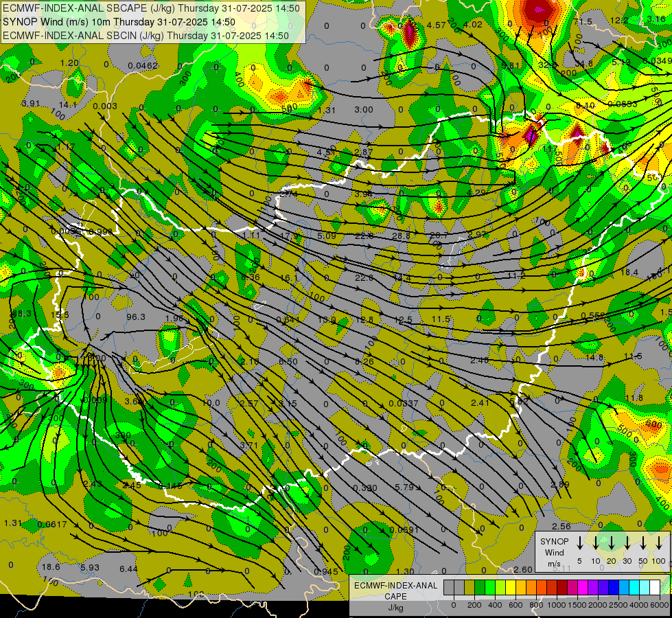This screenshot has height=618, width=672.
Task: Click the 6000 tick label on color scale
Action: (x=660, y=605)
